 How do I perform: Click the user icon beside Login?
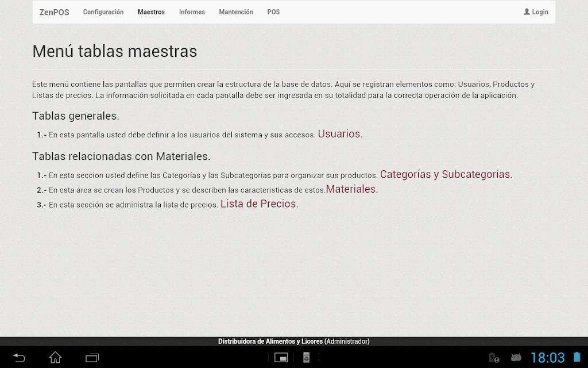[527, 11]
